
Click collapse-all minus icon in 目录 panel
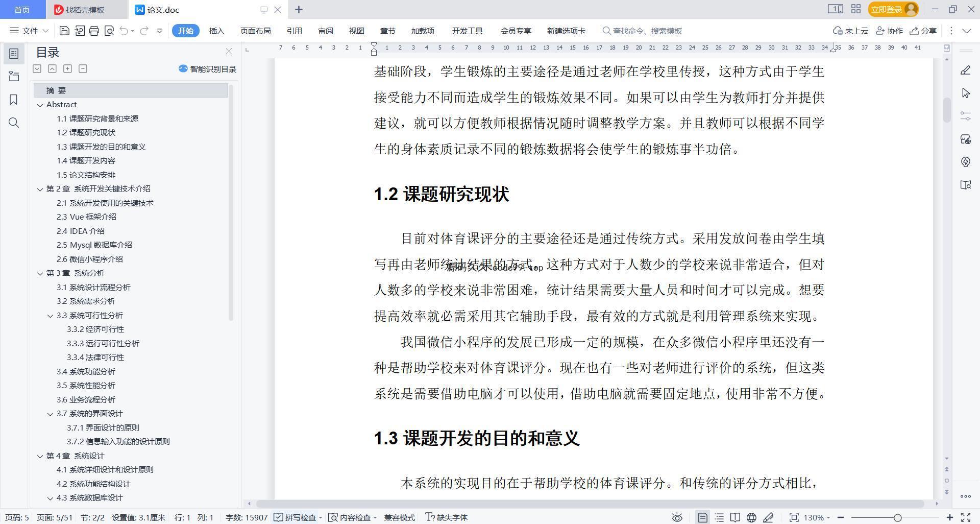[x=83, y=68]
